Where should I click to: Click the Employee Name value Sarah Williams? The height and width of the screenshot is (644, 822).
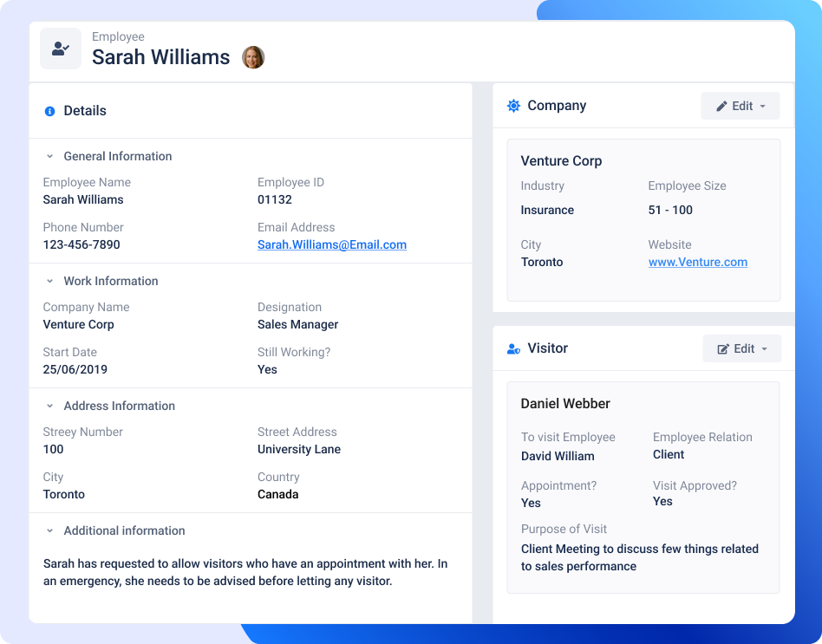point(83,199)
